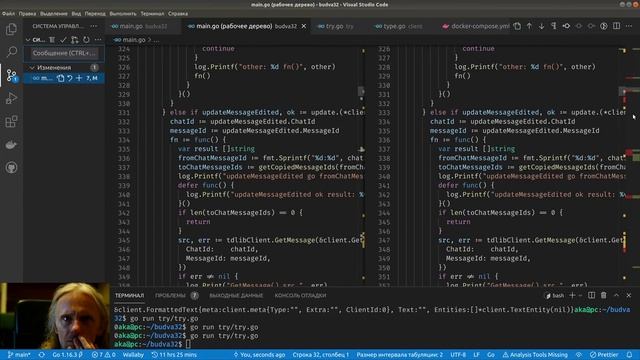Click Prettier in the status bar
Viewport: 640px width, 360px height.
pos(604,355)
